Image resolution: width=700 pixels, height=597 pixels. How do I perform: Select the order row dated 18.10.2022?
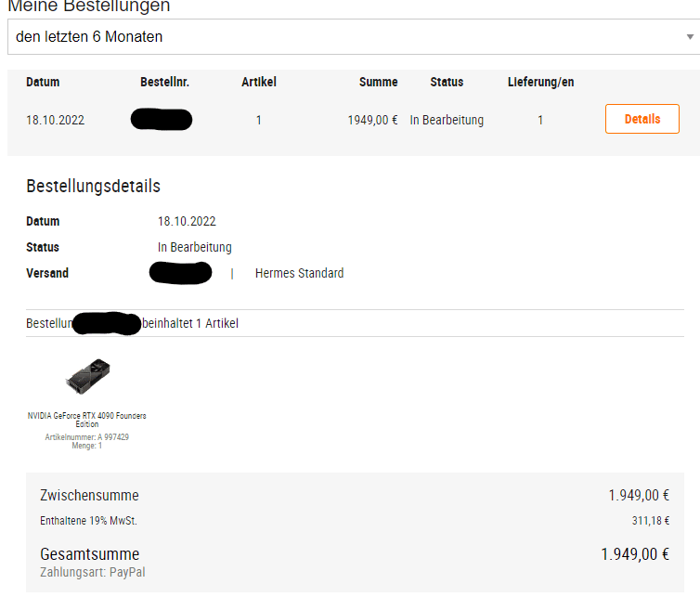(x=354, y=120)
